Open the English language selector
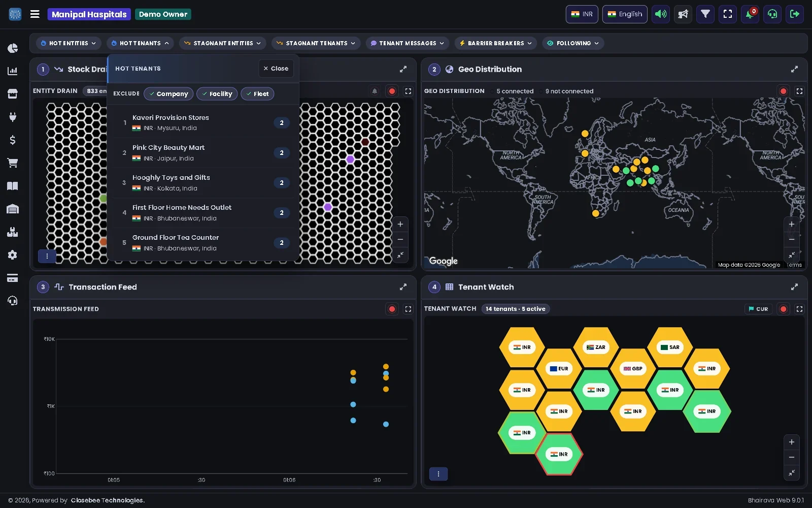Viewport: 812px width, 508px height. 625,14
